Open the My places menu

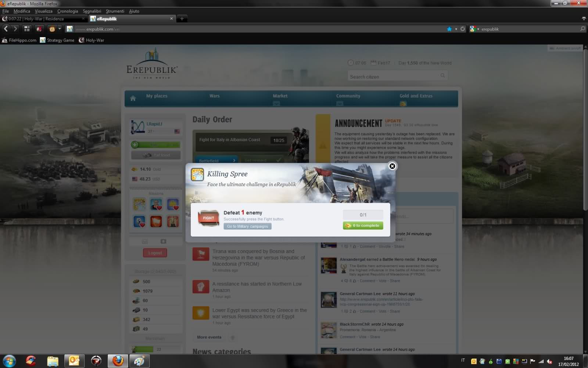pos(157,96)
